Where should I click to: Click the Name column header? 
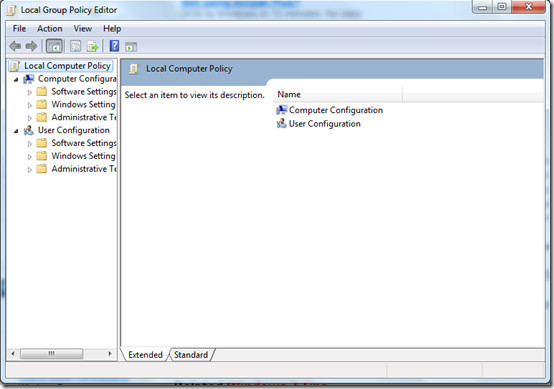[x=338, y=95]
